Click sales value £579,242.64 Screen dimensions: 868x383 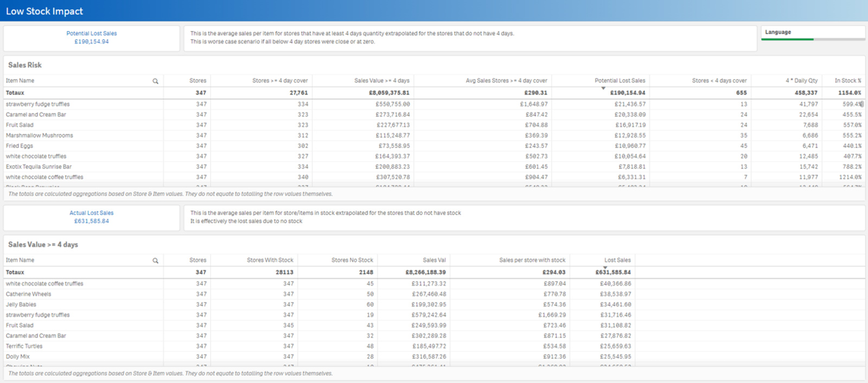(x=429, y=315)
